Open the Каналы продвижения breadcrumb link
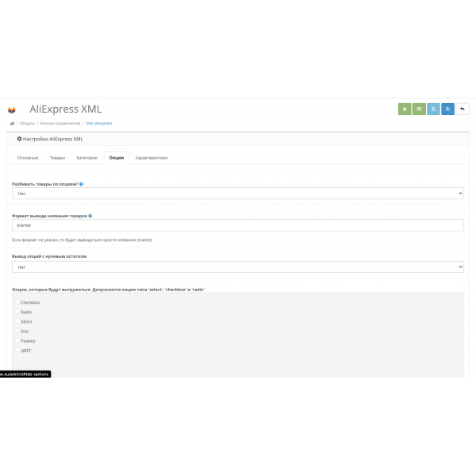The width and height of the screenshot is (476, 476). click(60, 123)
